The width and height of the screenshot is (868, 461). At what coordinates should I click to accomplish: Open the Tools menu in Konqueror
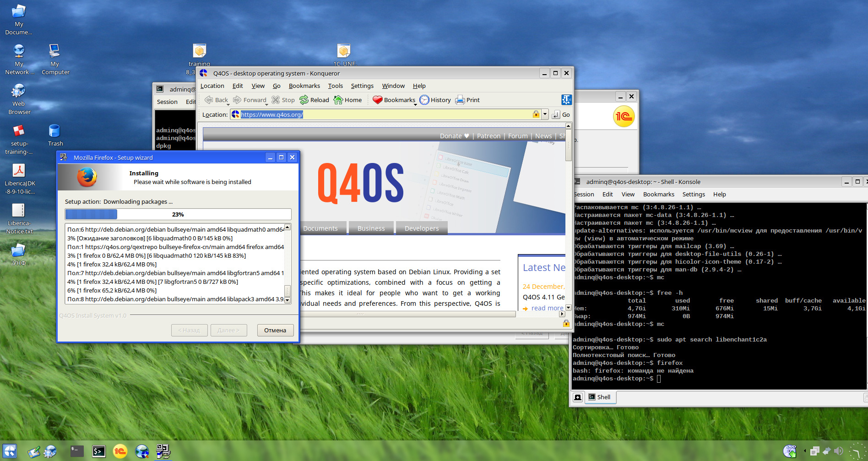tap(335, 86)
